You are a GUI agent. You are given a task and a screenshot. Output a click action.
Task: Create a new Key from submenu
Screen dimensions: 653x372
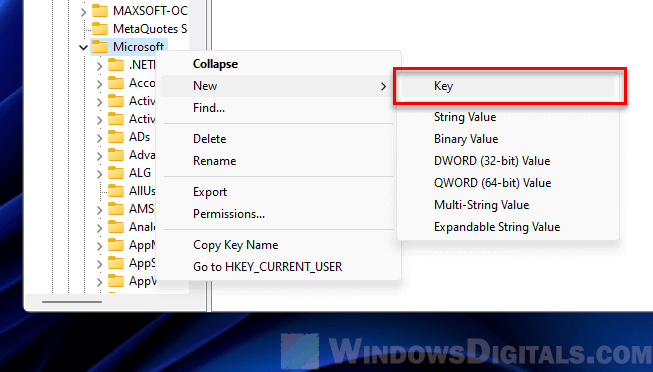point(507,86)
